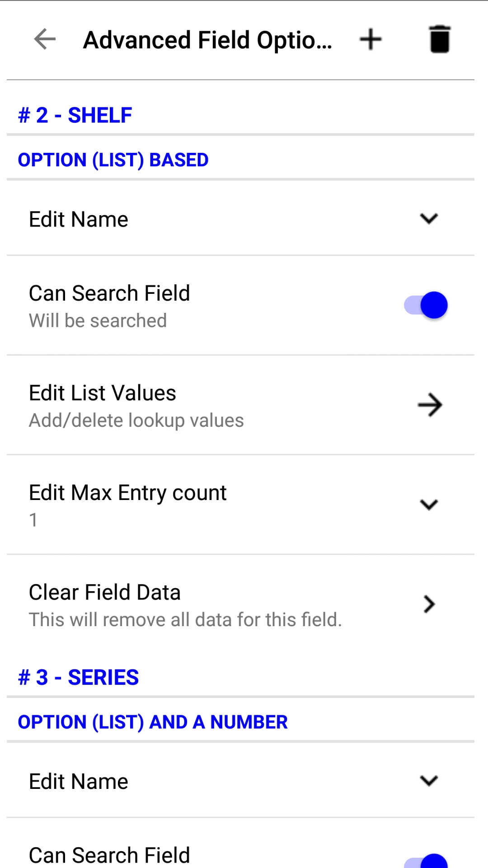Expand Edit Name dropdown under Series
The image size is (488, 868).
[429, 781]
